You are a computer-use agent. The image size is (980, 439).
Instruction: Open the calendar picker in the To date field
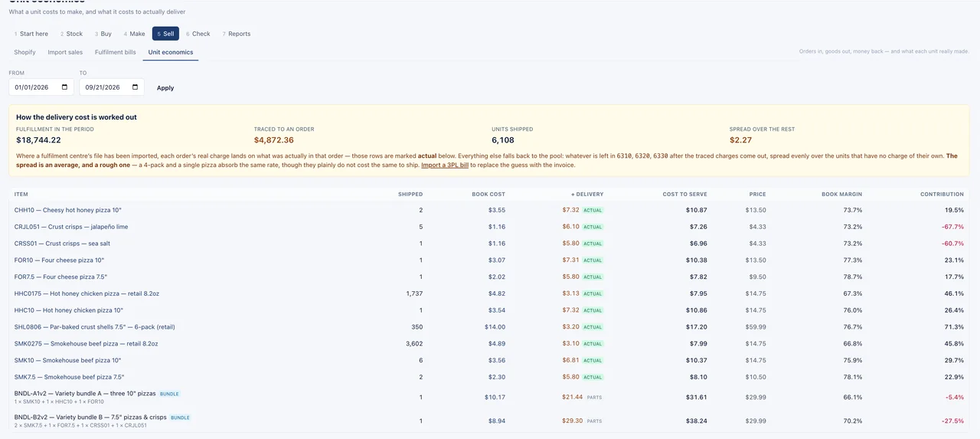coord(136,87)
